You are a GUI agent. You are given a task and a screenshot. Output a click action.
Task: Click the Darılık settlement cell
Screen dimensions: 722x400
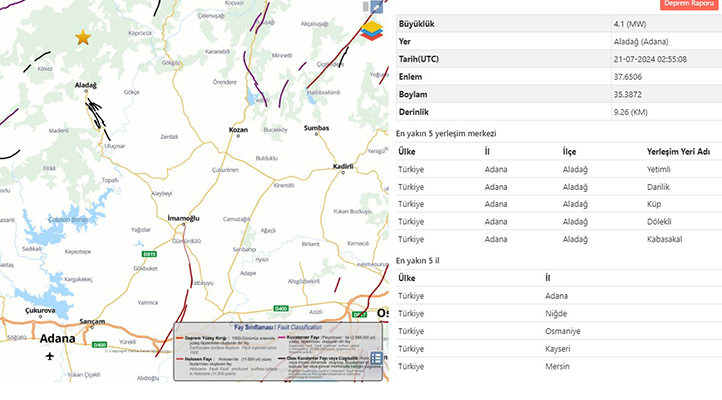click(658, 187)
